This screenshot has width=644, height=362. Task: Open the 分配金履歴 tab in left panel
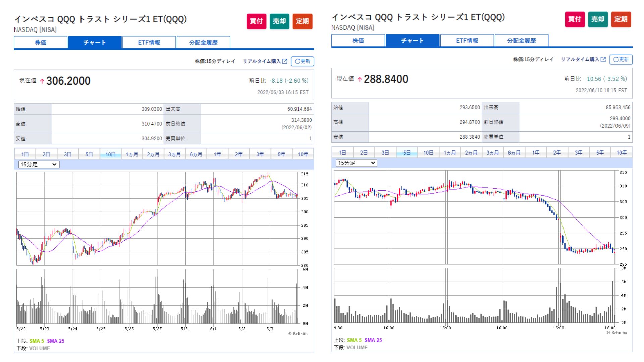click(203, 43)
